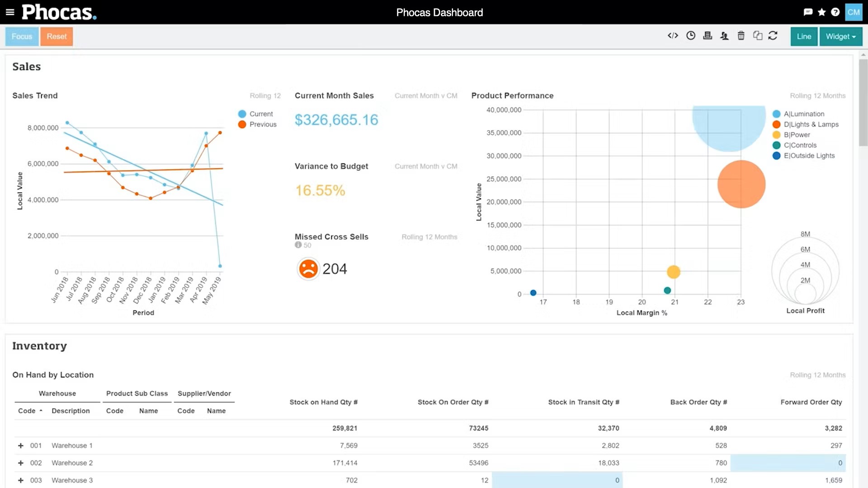Expand Warehouse 3 row
The image size is (868, 488).
tap(21, 480)
